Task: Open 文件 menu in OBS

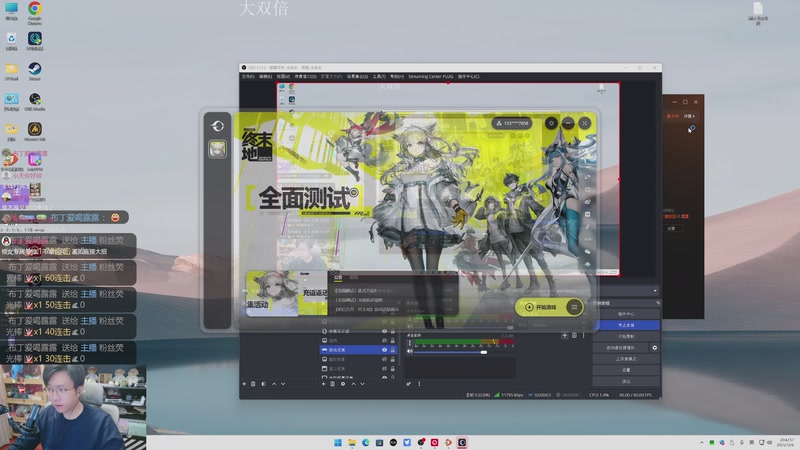Action: click(x=248, y=77)
